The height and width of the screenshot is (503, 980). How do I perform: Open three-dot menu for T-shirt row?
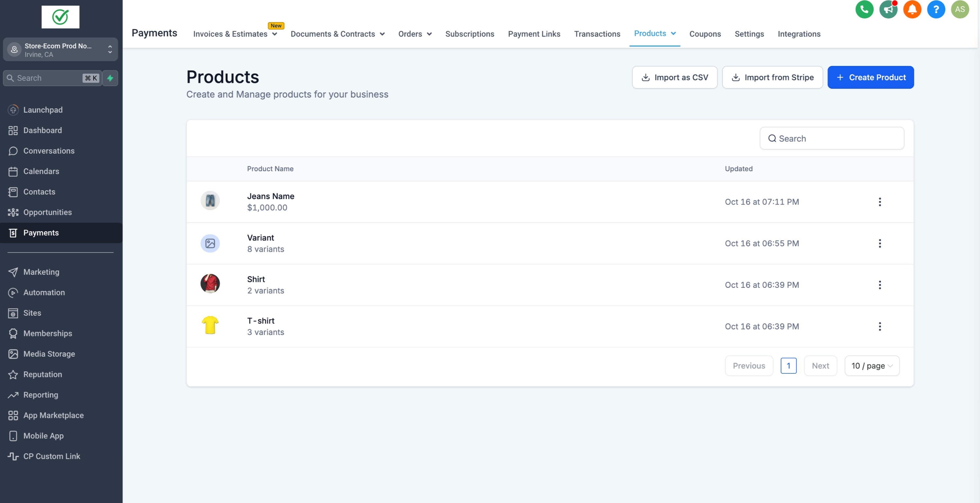880,326
